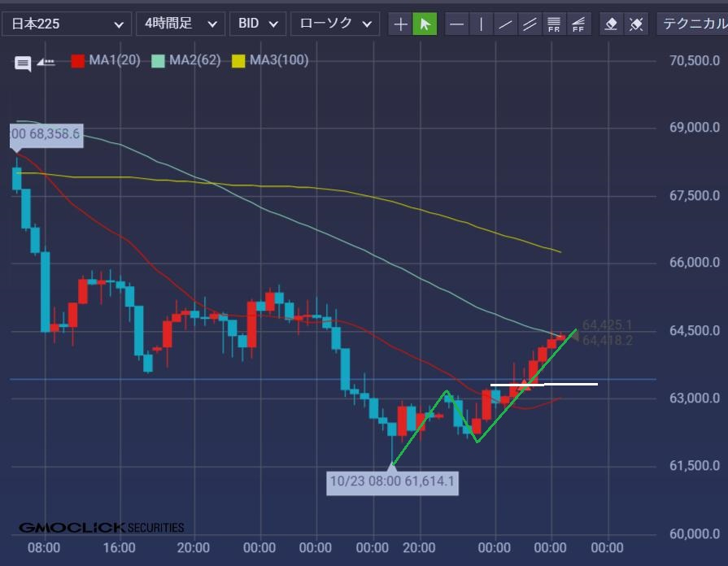Viewport: 728px width, 566px height.
Task: Open the テクニカル menu button
Action: tap(693, 24)
